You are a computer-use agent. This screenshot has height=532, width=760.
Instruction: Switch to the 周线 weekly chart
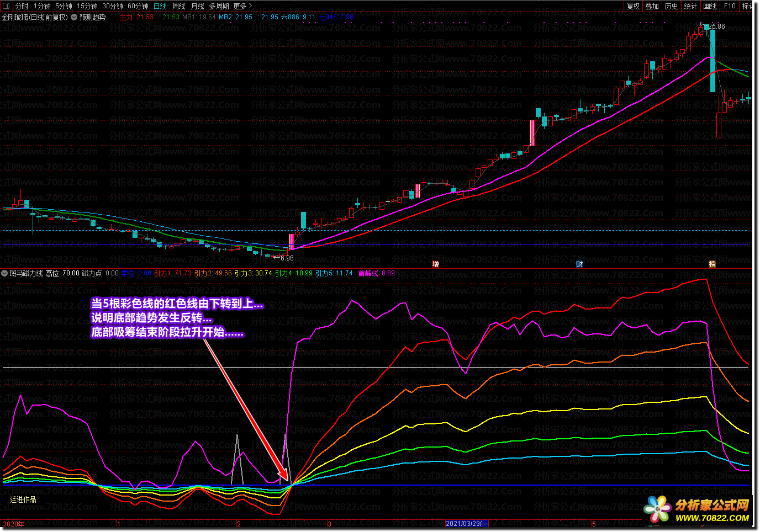(179, 6)
